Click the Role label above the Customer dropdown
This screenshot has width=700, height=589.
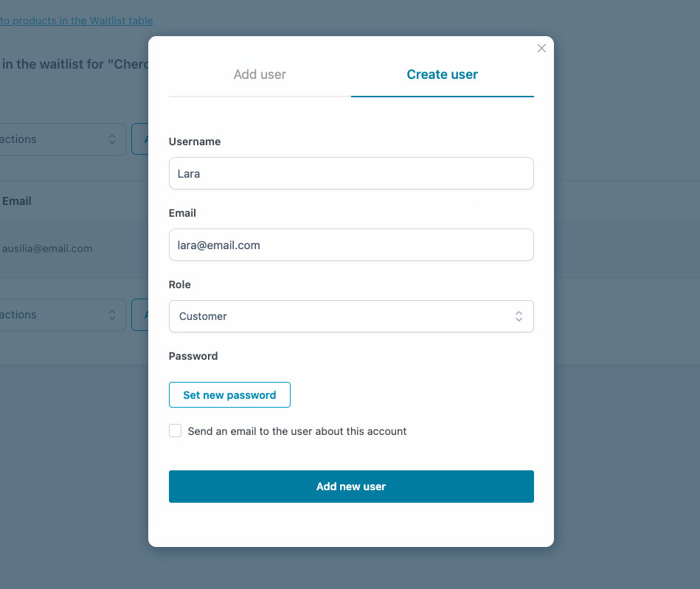(180, 285)
